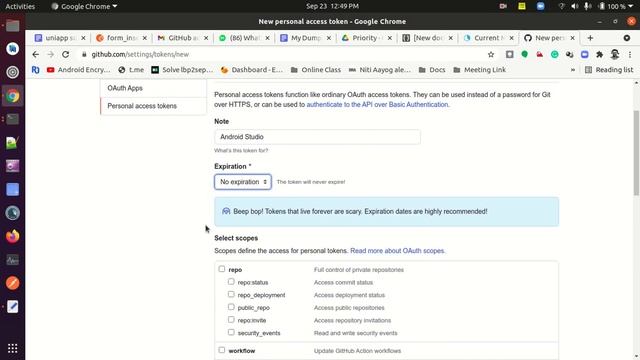The image size is (640, 360).
Task: Open the text editor dock icon
Action: coord(13,307)
